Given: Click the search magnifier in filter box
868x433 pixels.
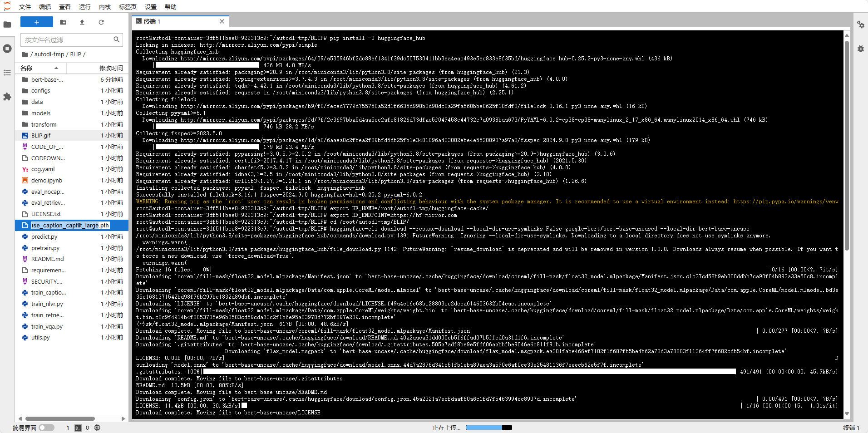Looking at the screenshot, I should point(117,40).
